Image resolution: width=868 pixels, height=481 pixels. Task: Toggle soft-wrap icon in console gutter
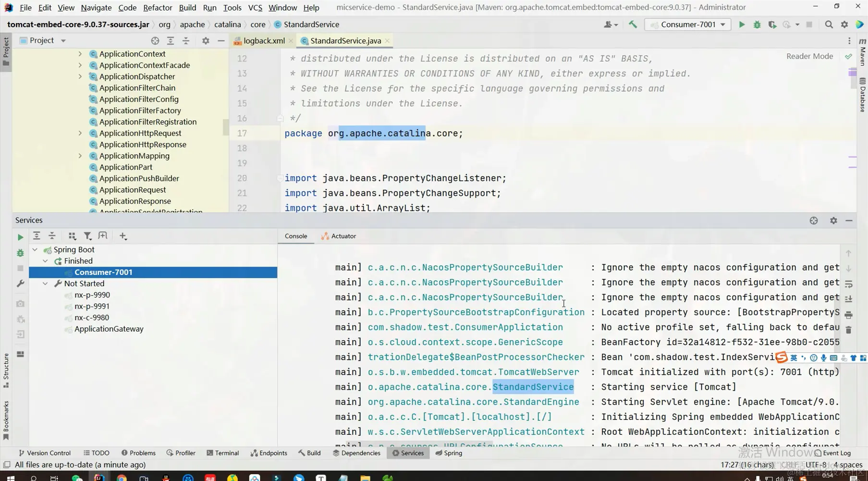(x=848, y=284)
